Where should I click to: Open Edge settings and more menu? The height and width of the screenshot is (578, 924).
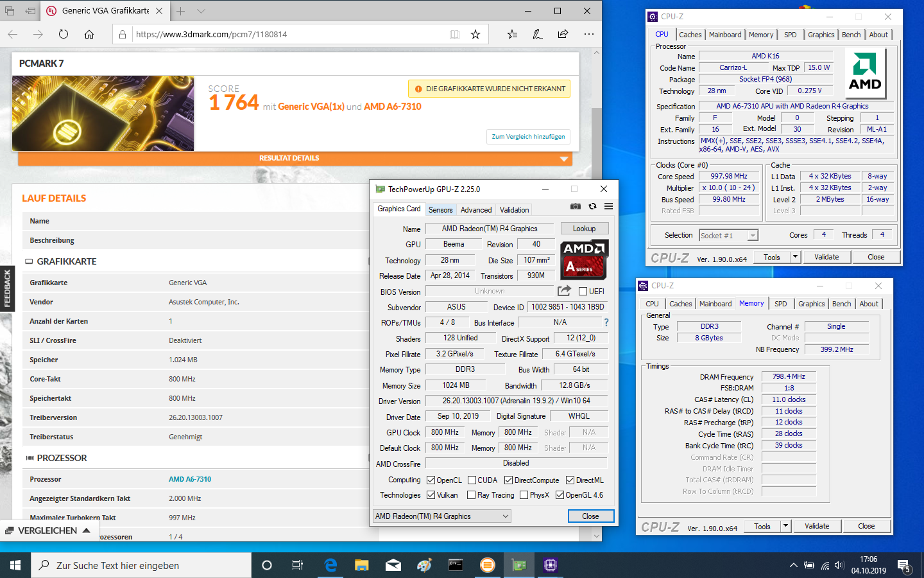pos(589,34)
